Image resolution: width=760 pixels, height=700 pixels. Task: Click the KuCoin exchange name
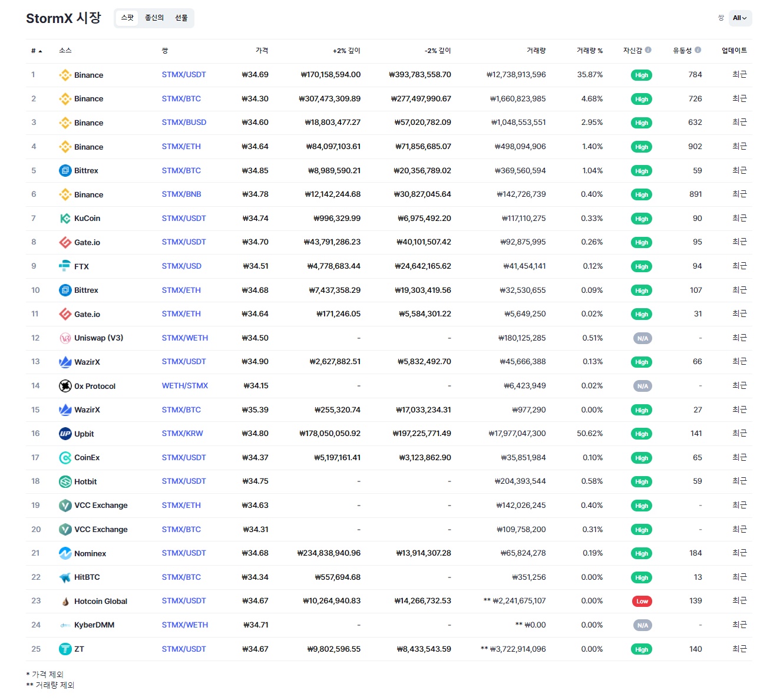coord(87,218)
